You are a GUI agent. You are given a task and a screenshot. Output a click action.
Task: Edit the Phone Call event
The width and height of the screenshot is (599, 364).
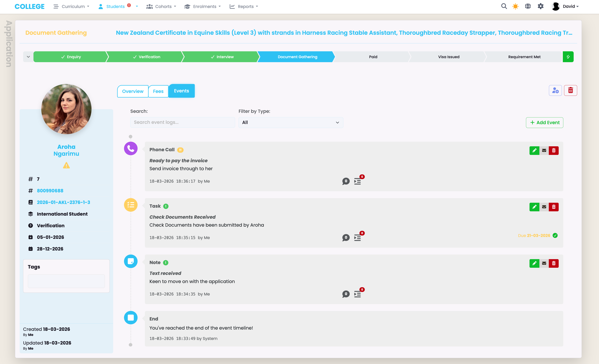pyautogui.click(x=534, y=150)
